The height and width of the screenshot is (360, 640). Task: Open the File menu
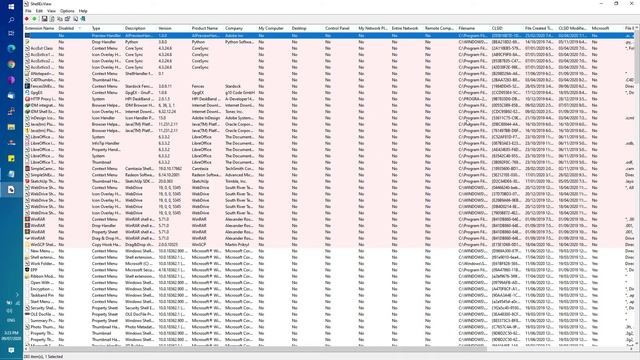(x=28, y=11)
